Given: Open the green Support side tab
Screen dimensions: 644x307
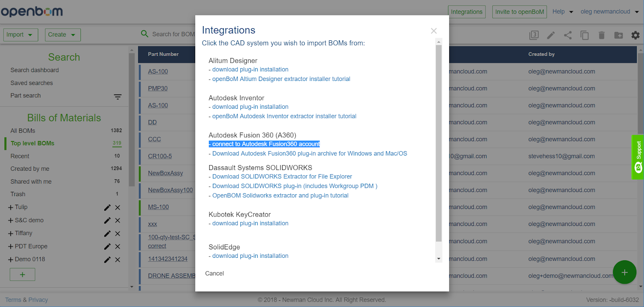Looking at the screenshot, I should click(638, 157).
